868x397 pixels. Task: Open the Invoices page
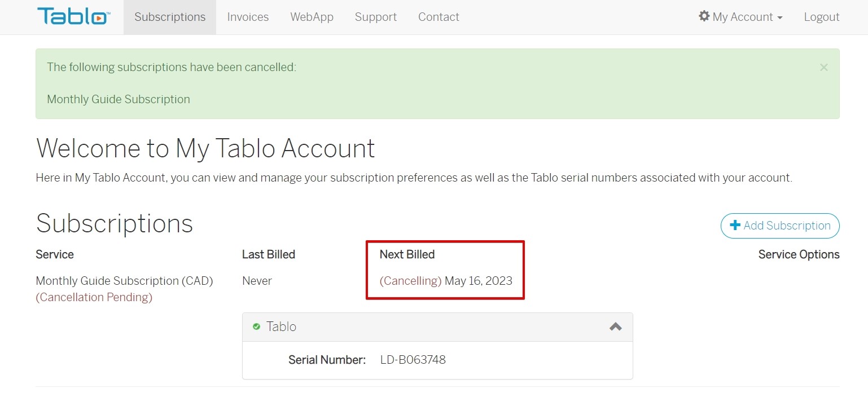click(x=248, y=17)
